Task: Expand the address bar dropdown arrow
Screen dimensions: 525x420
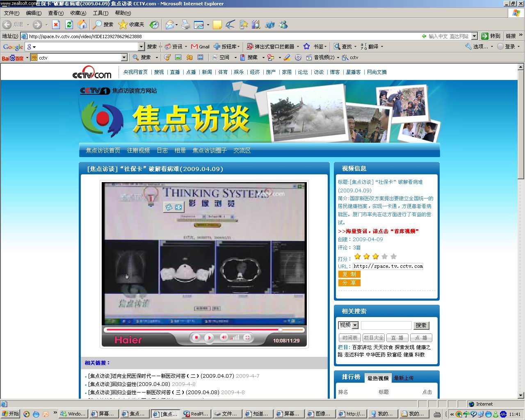Action: coord(474,36)
